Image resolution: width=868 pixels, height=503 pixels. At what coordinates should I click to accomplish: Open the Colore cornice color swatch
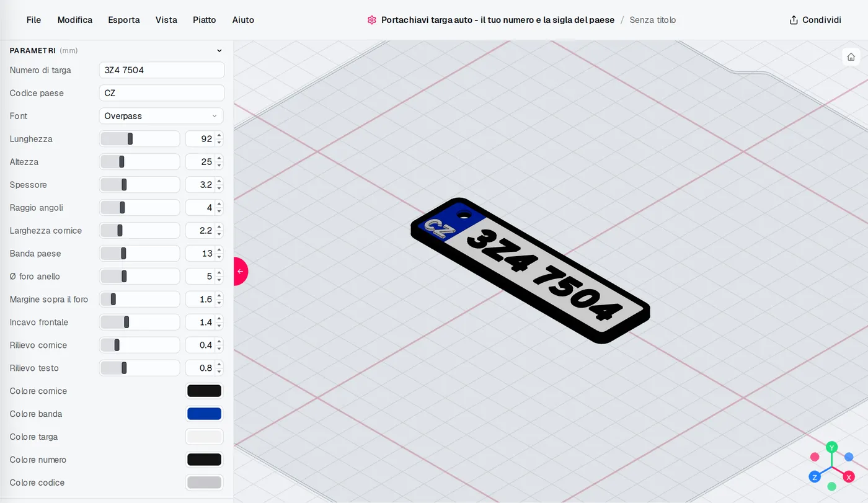[205, 391]
